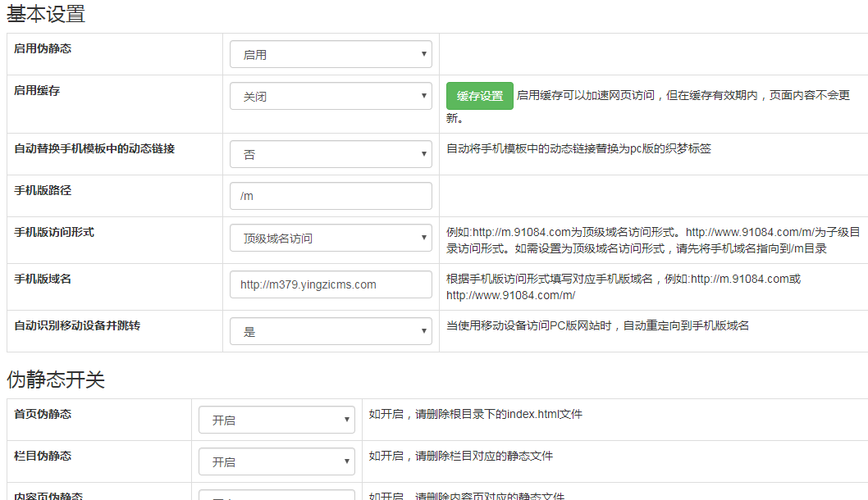
Task: Click the 启用伪静态 row label text
Action: click(x=43, y=48)
